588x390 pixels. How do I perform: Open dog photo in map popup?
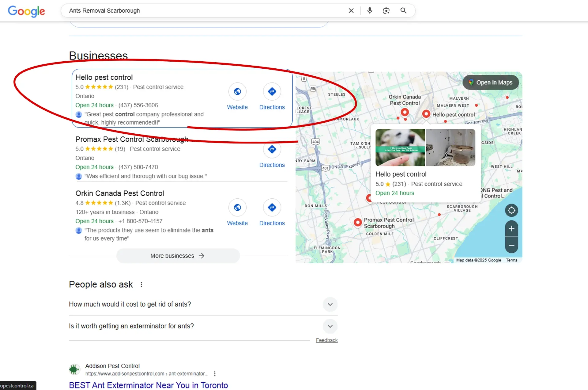pos(400,147)
